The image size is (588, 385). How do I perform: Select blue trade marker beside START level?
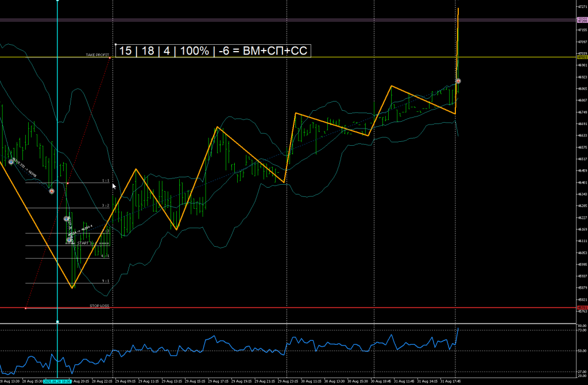pyautogui.click(x=69, y=240)
